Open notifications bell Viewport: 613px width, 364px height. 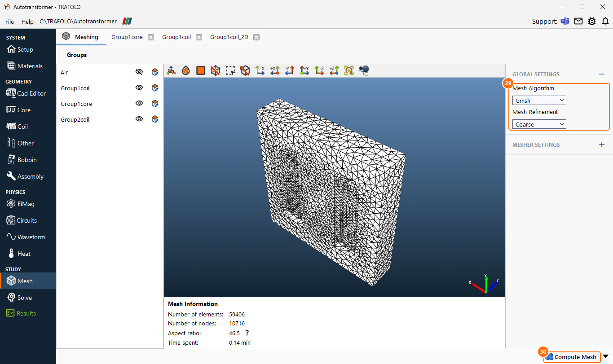(605, 21)
